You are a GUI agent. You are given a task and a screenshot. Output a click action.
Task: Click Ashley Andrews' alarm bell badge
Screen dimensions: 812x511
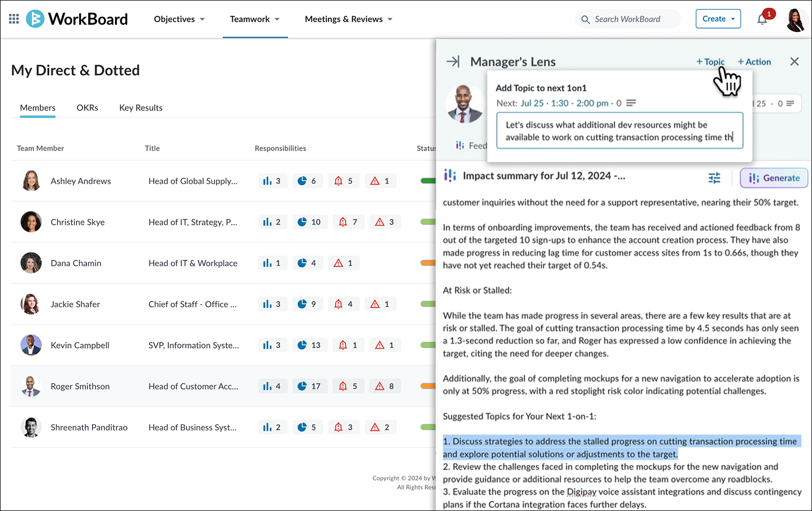pyautogui.click(x=344, y=181)
